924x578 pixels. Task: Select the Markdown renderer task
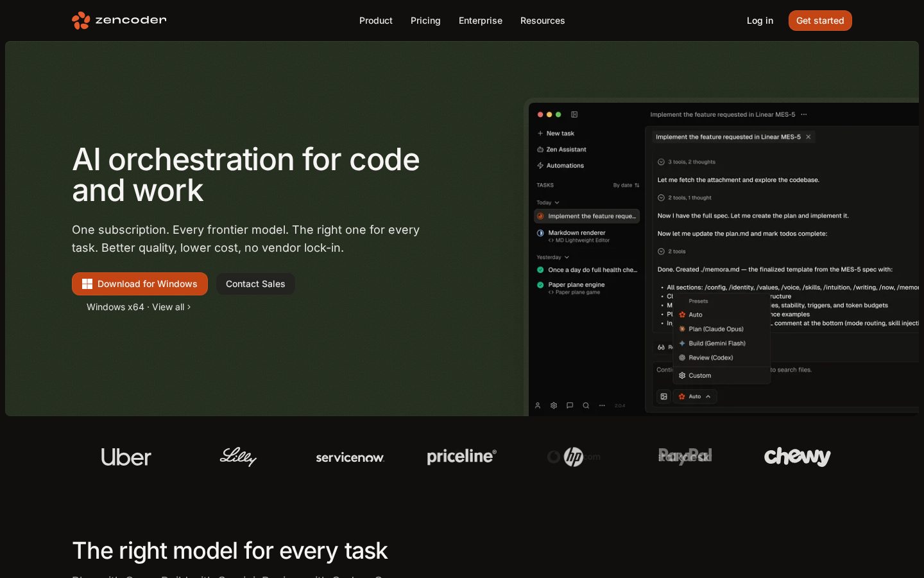[587, 236]
